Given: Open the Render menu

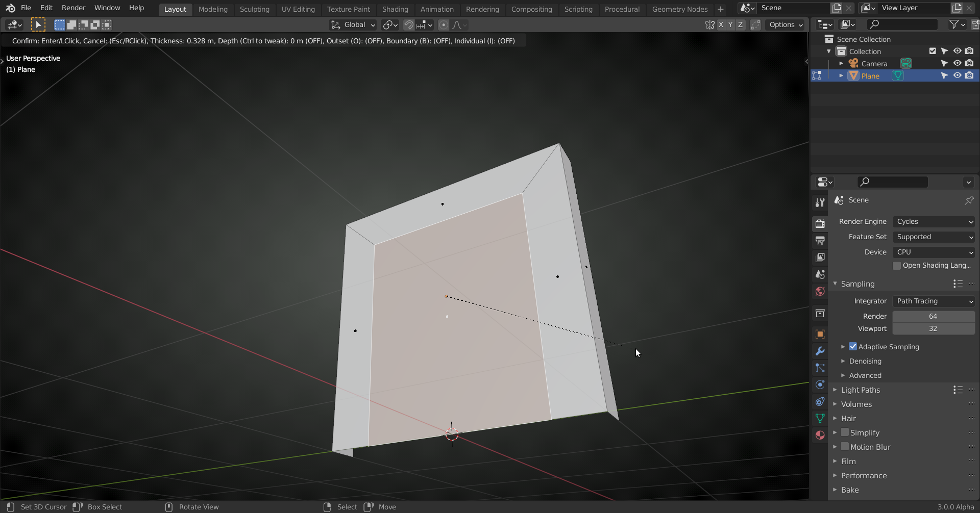Looking at the screenshot, I should point(73,8).
